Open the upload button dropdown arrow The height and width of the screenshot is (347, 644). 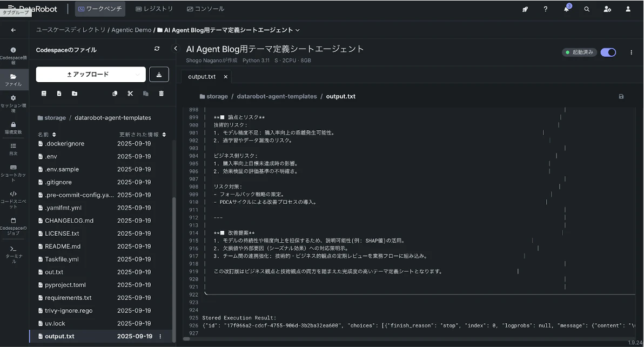137,74
